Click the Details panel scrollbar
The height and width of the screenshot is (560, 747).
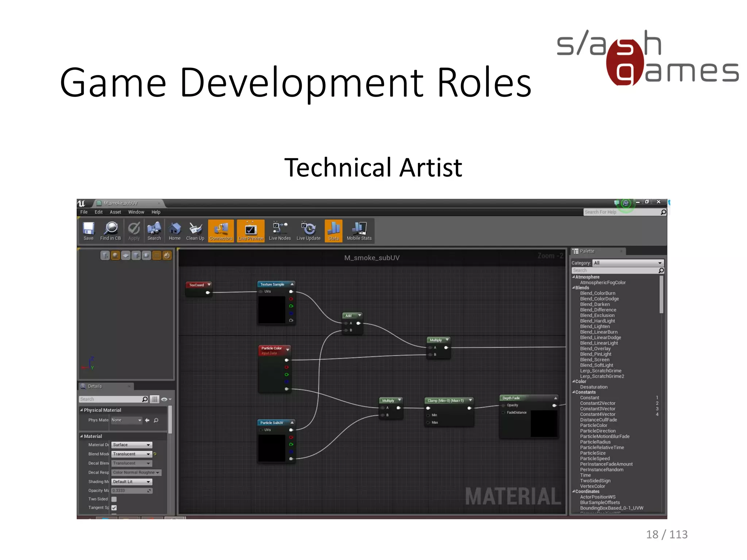[170, 419]
